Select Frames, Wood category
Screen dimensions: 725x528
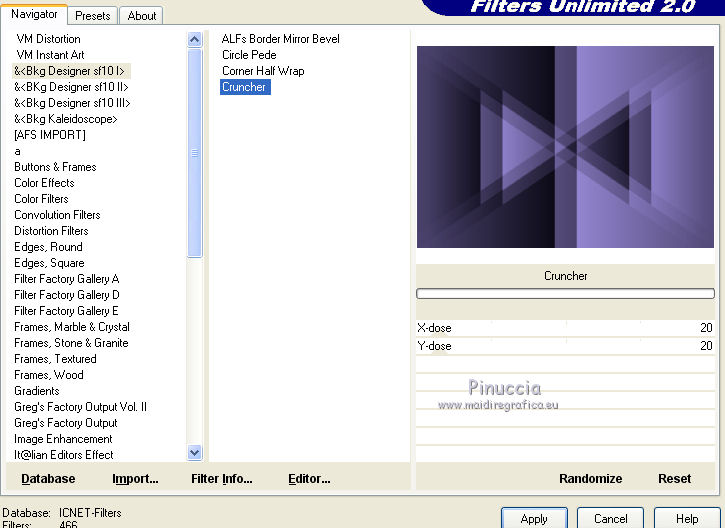point(49,375)
